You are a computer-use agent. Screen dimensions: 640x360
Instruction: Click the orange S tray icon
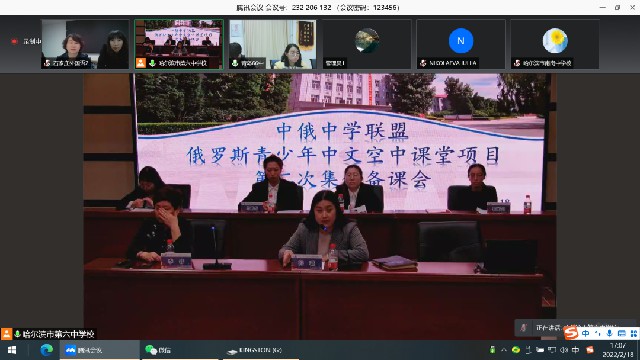(x=590, y=350)
